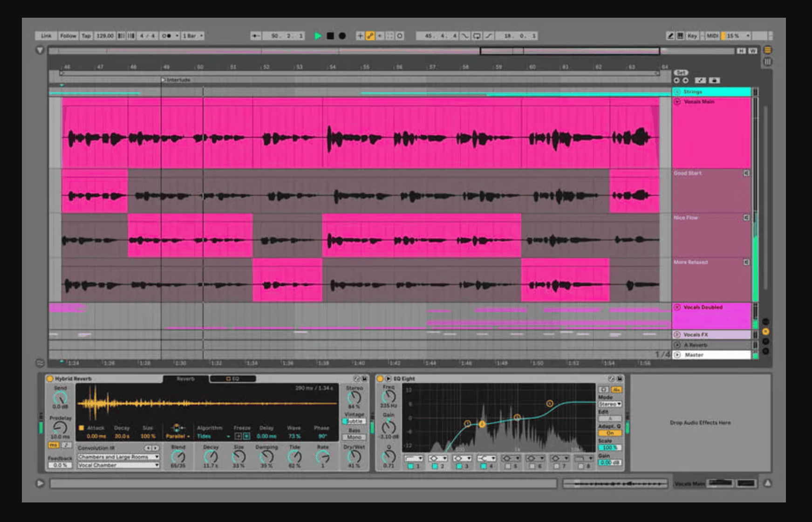
Task: Disable EQ Eight filter band 1 checkbox
Action: pos(411,466)
